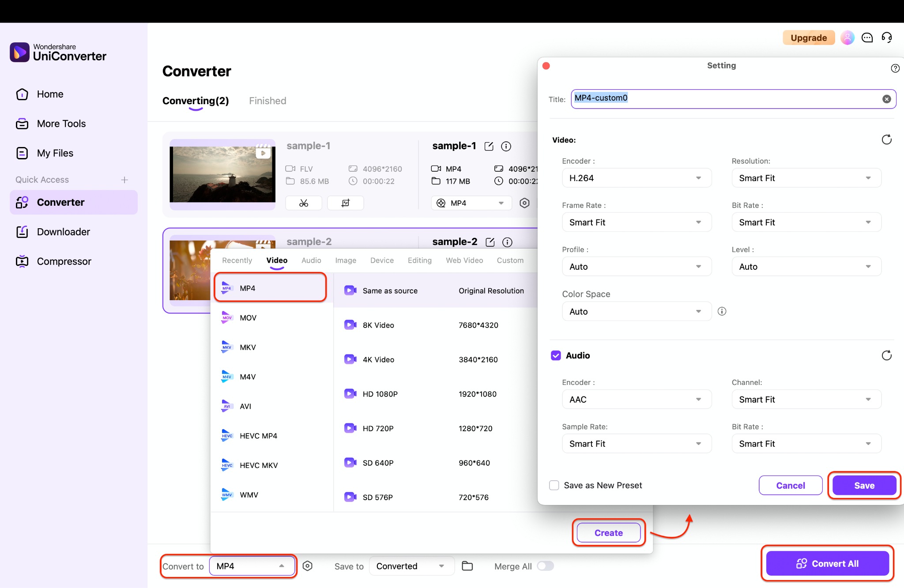Click the rename edit icon beside sample-2
The width and height of the screenshot is (904, 588).
click(490, 242)
